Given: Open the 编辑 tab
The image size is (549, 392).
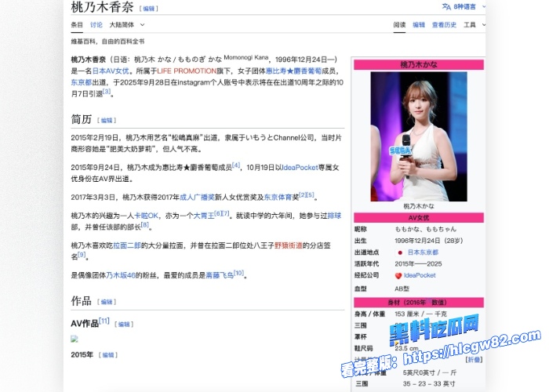Looking at the screenshot, I should [419, 25].
